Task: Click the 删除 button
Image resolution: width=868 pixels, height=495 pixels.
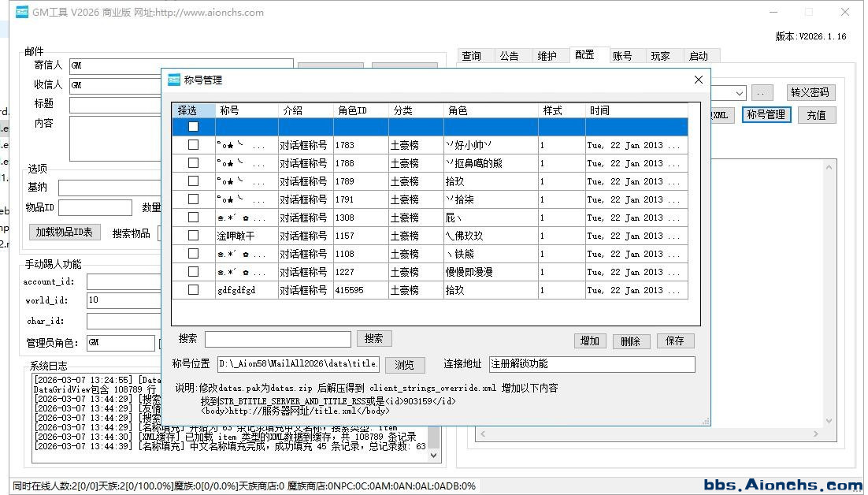Action: (x=631, y=341)
